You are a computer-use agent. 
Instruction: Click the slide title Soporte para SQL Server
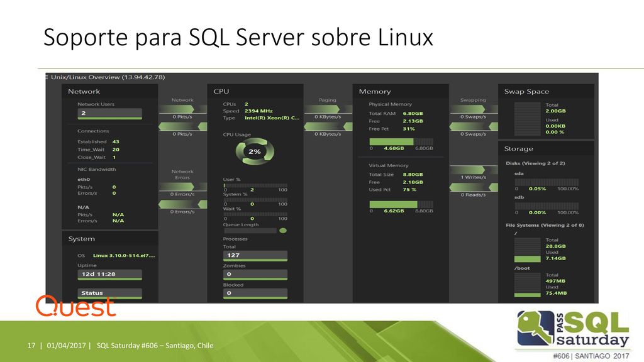pos(238,37)
